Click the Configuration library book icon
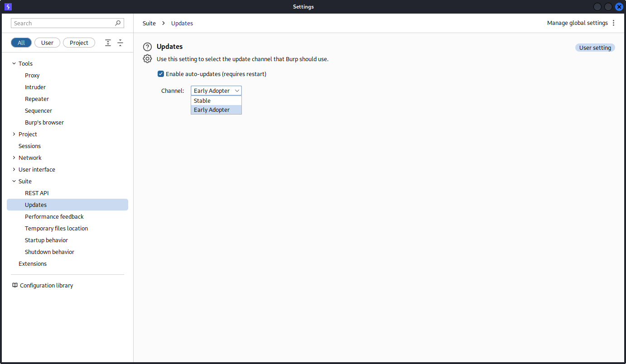626x364 pixels. (15, 285)
